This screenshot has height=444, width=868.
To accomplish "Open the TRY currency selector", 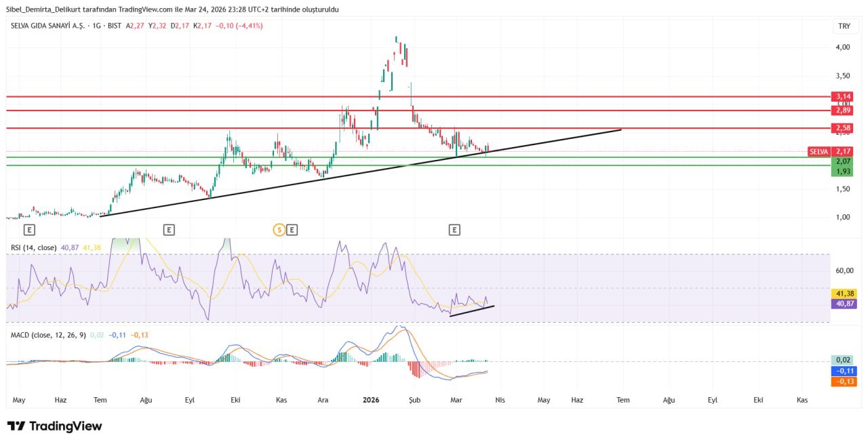I will (844, 26).
